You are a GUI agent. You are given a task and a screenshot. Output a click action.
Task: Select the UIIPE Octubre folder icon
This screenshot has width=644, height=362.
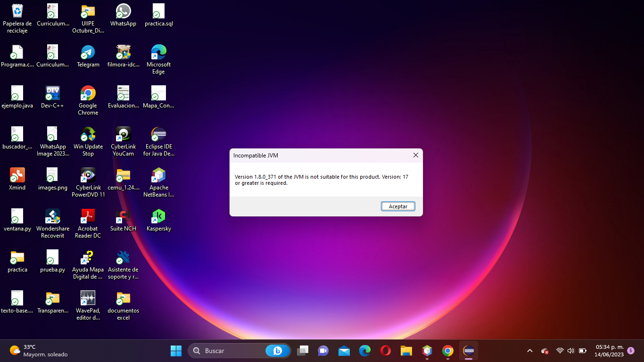coord(88,18)
